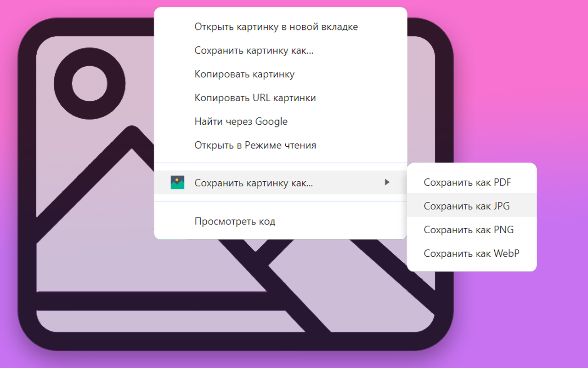Viewport: 588px width, 368px height.
Task: Click 'Сохранить картинку как...' entry with extension icon
Action: coord(280,183)
